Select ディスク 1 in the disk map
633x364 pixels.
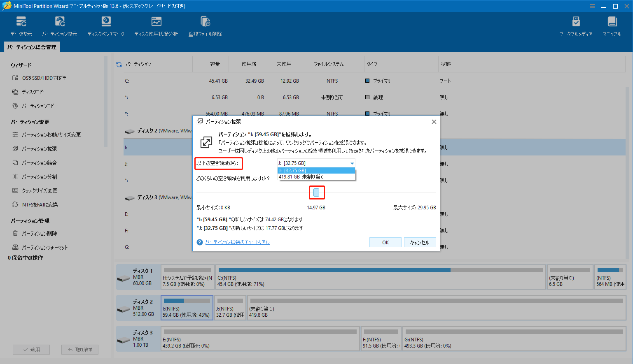point(138,277)
